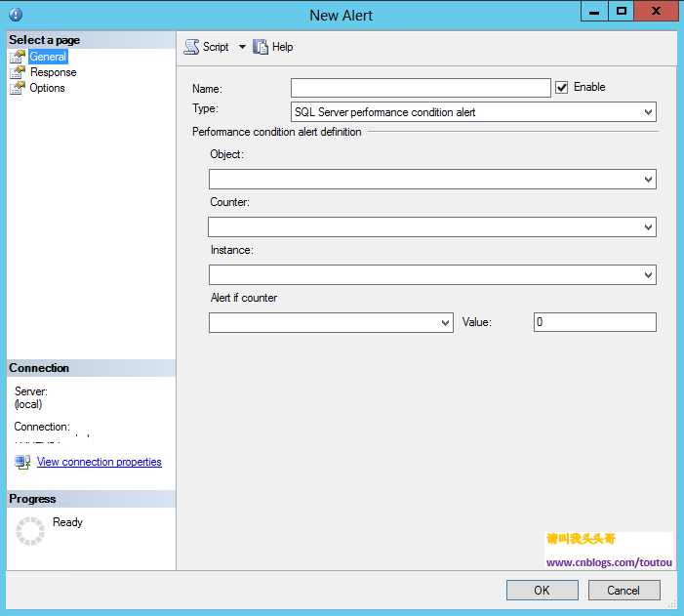The height and width of the screenshot is (616, 684).
Task: Open Help from the toolbar label
Action: [282, 47]
